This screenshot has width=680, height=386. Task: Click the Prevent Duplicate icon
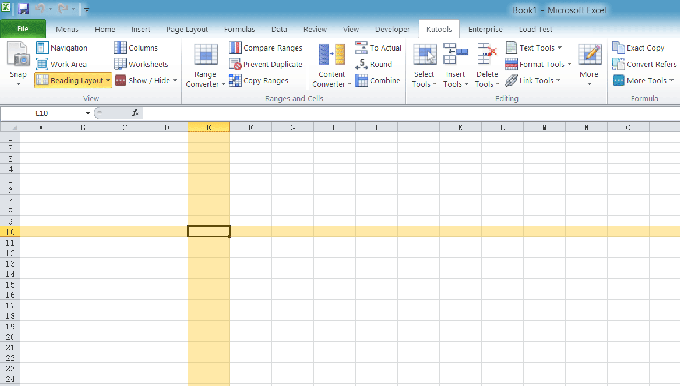click(x=235, y=64)
